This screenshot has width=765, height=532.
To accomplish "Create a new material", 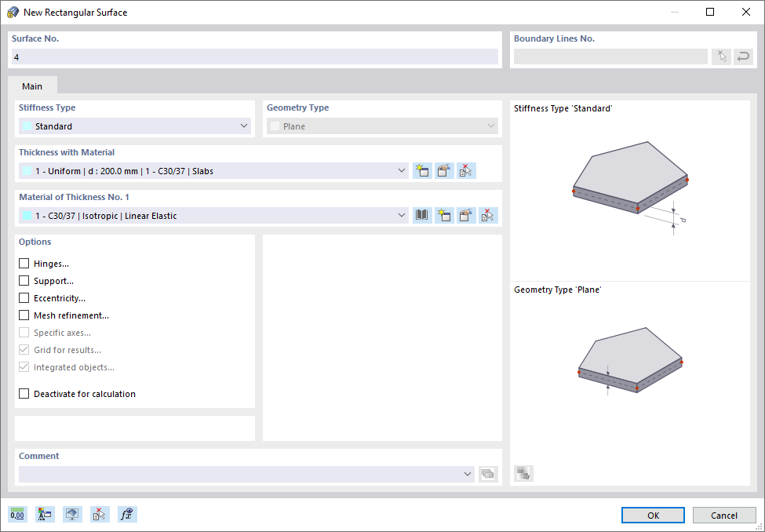I will click(444, 215).
